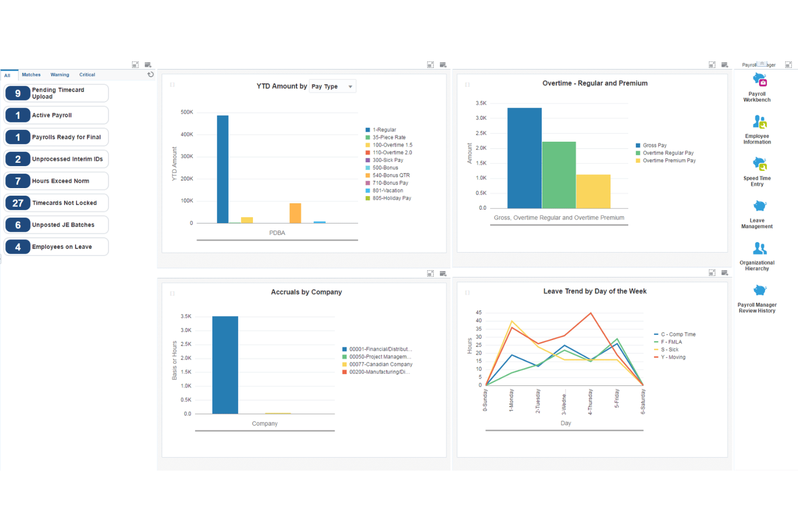Toggle the 500-Bonus legend entry
798x532 pixels.
point(382,168)
